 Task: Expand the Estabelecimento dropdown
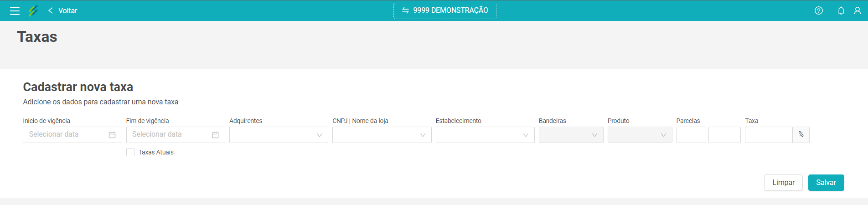[485, 135]
